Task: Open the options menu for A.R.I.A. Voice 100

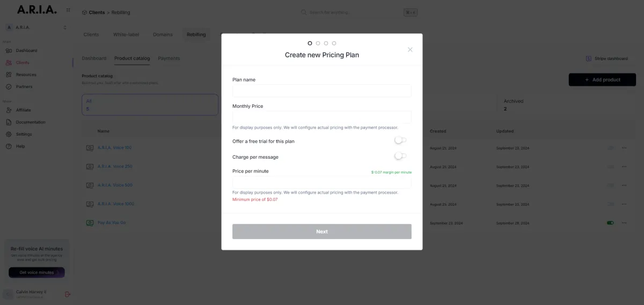Action: pyautogui.click(x=624, y=148)
